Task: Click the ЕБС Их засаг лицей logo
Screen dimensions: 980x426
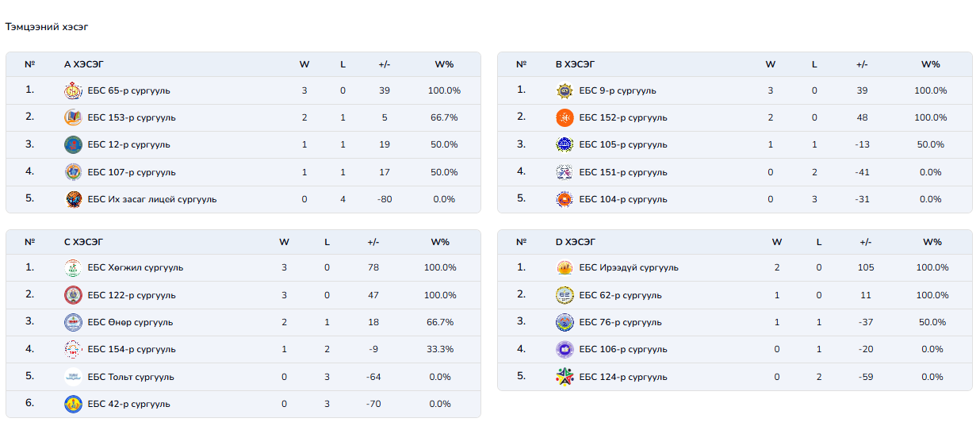Action: pyautogui.click(x=73, y=199)
